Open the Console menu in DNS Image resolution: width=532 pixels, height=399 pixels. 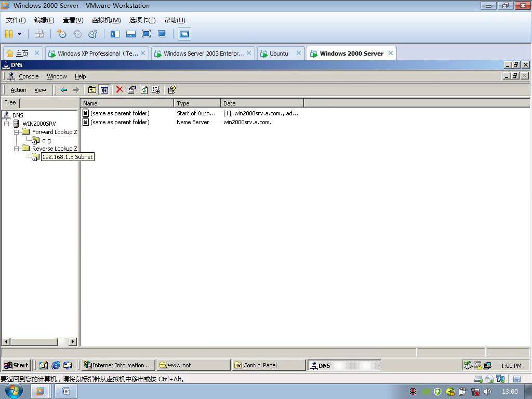(29, 76)
